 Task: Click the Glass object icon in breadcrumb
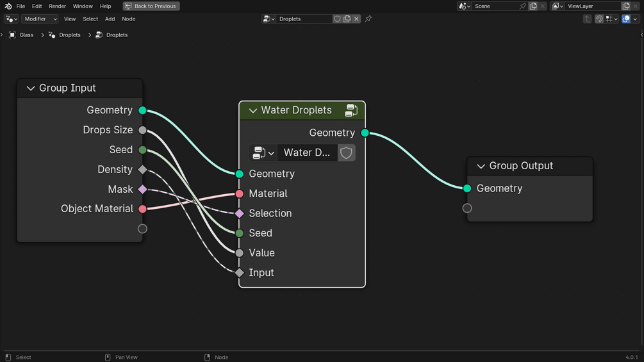12,35
